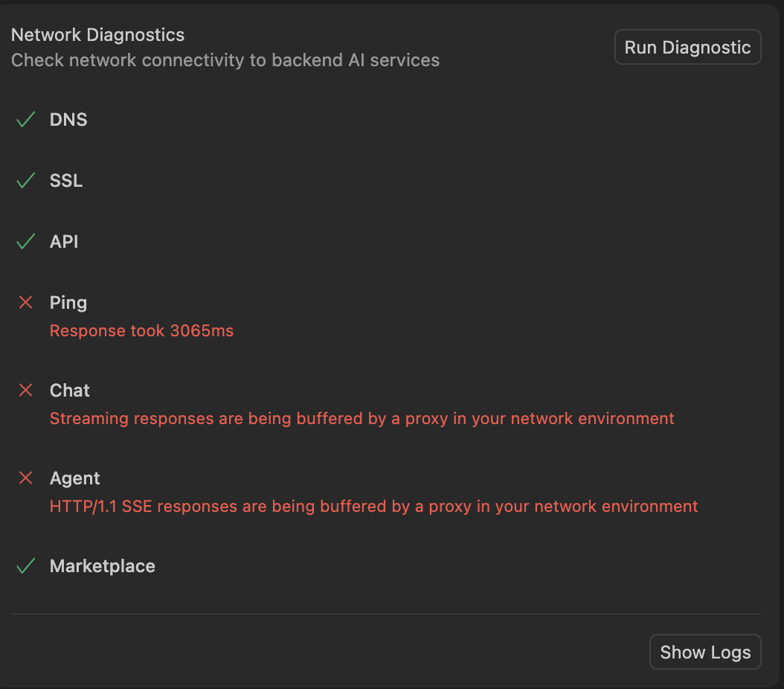Click the 'Check network connectivity' description text
Viewport: 784px width, 689px height.
(225, 60)
